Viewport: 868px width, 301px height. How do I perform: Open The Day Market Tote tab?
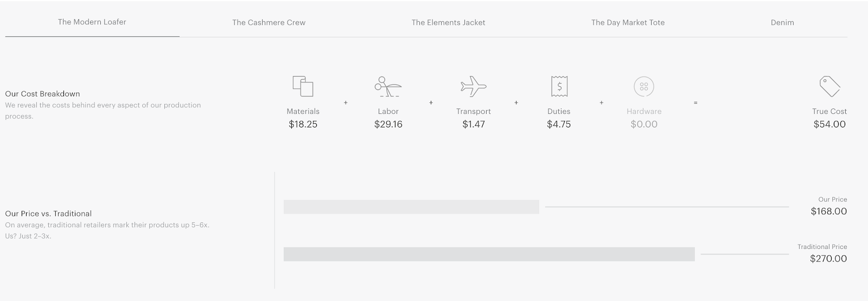coord(628,22)
